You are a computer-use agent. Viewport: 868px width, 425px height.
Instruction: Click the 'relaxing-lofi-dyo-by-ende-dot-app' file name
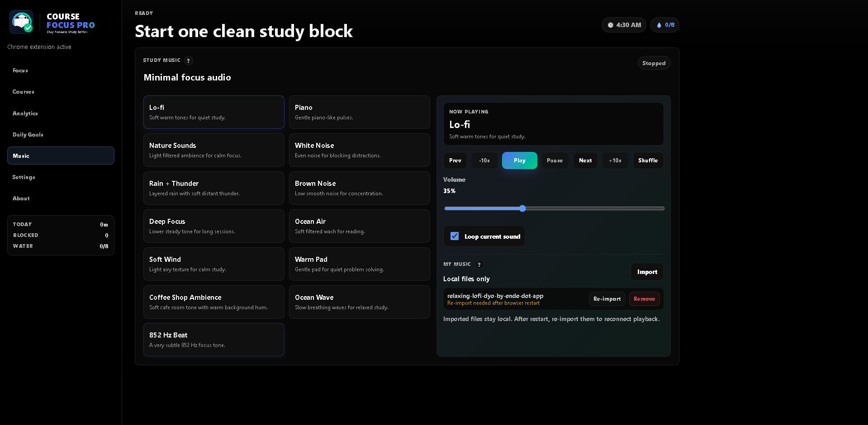(x=495, y=296)
